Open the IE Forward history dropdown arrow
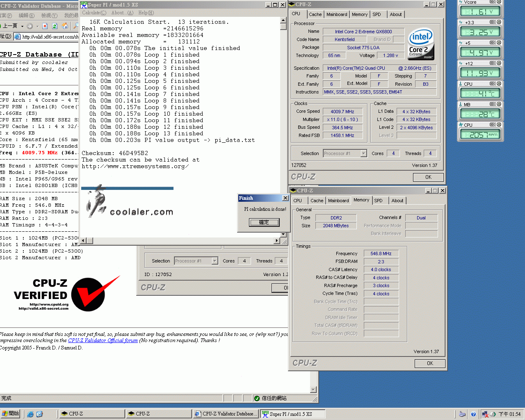525x420 pixels. 37,26
